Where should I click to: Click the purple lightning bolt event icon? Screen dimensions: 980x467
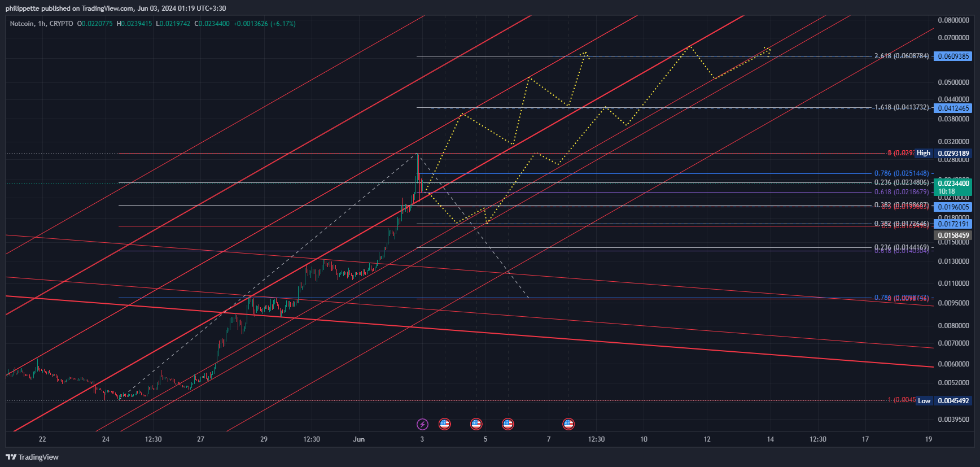[x=422, y=424]
